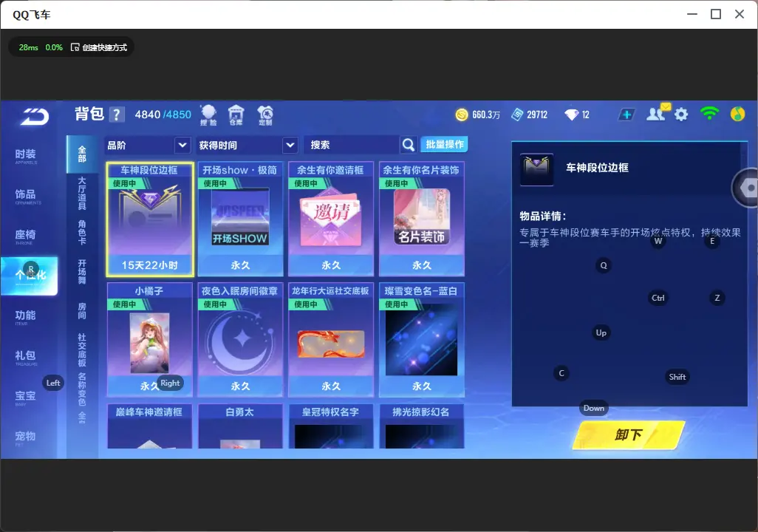Select the 巅峰车神邀请框 item card
The width and height of the screenshot is (758, 532).
[150, 426]
